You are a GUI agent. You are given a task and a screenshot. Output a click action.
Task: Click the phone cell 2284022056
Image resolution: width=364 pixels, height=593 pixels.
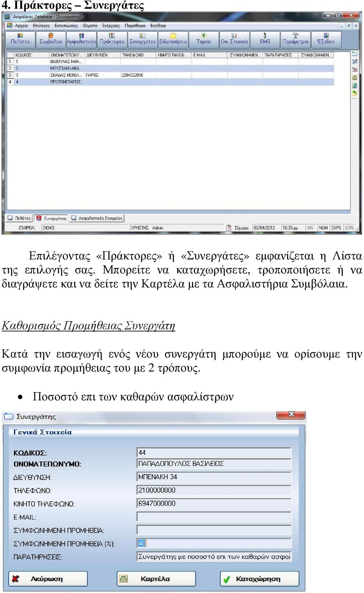pyautogui.click(x=138, y=75)
